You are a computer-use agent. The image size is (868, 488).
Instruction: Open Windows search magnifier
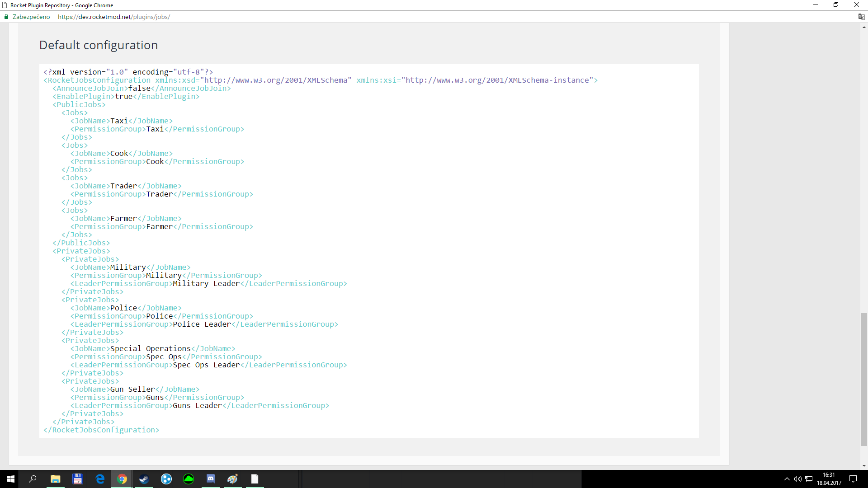click(33, 479)
